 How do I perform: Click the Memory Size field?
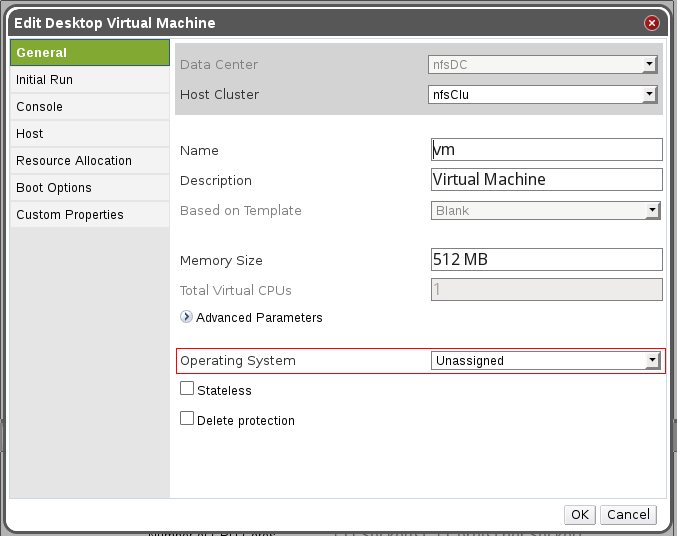(546, 260)
